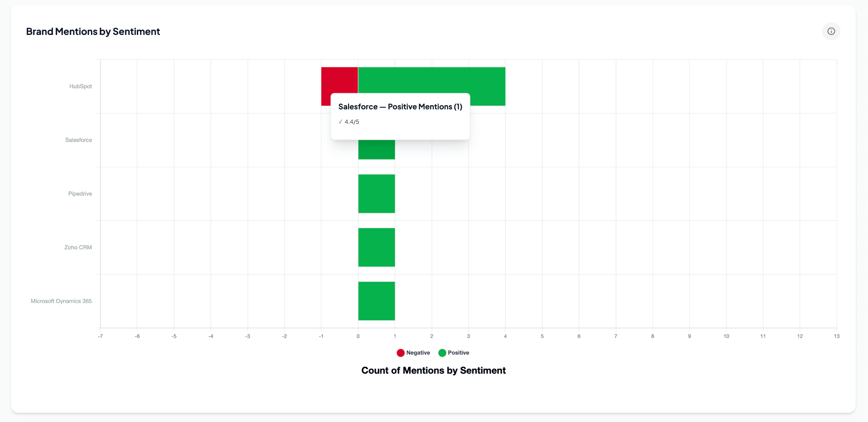Select Salesforce's green positive bar

[x=377, y=150]
